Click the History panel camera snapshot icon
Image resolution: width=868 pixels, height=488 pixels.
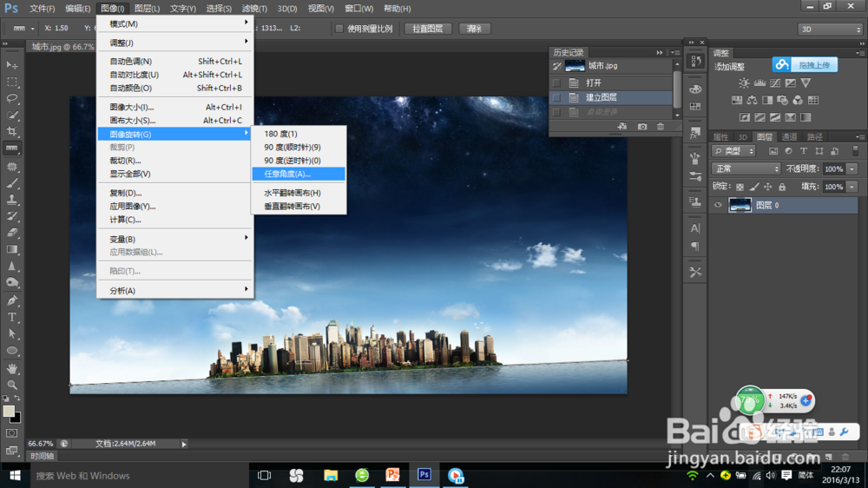pos(642,127)
